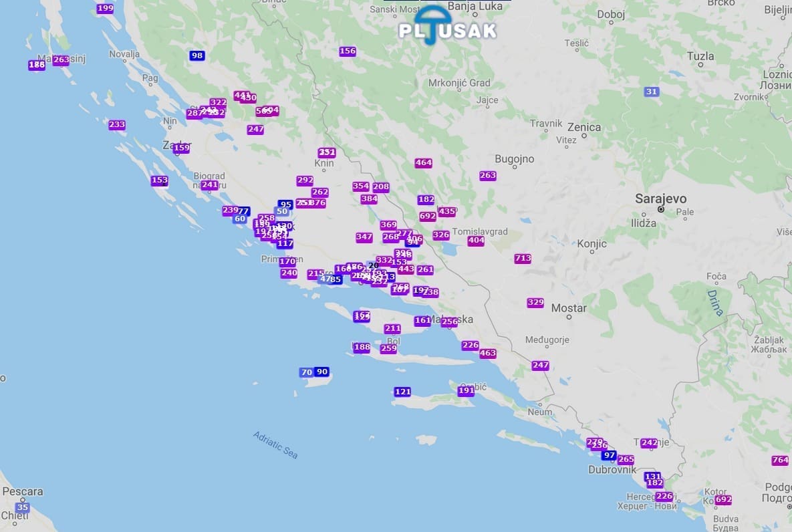Open the 233 marker on the island
This screenshot has width=792, height=532.
point(117,125)
